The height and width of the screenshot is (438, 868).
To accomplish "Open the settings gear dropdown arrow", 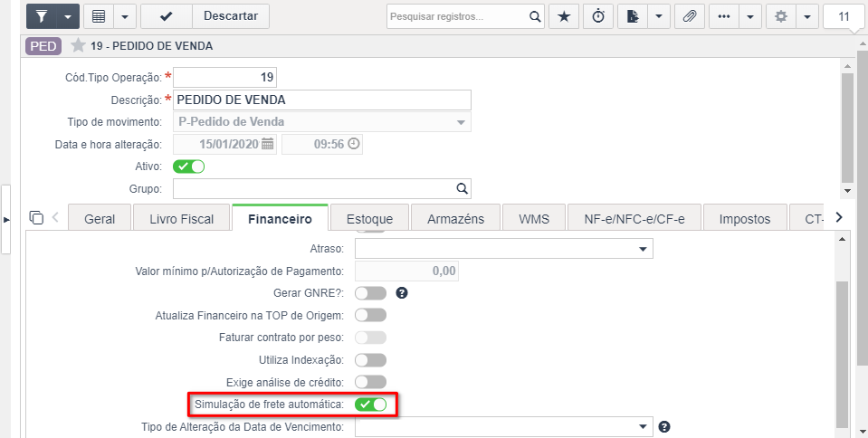I will (807, 16).
